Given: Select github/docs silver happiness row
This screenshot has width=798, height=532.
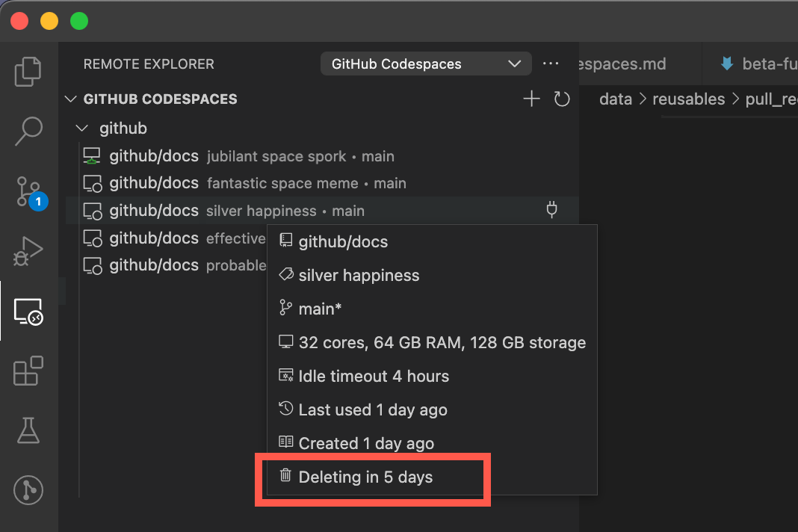Looking at the screenshot, I should pos(322,211).
